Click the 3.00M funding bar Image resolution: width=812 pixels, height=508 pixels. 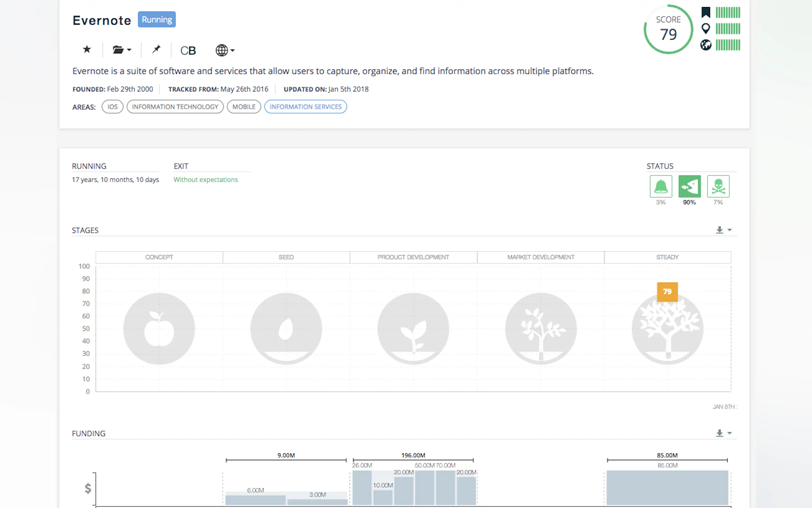[x=317, y=502]
